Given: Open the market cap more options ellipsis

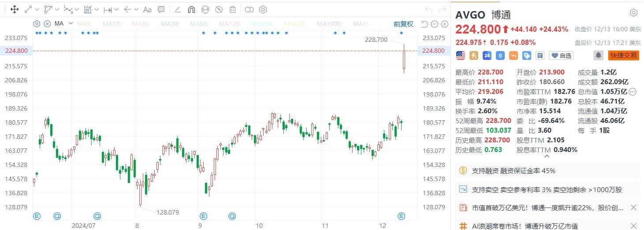Looking at the screenshot, I should [x=633, y=92].
